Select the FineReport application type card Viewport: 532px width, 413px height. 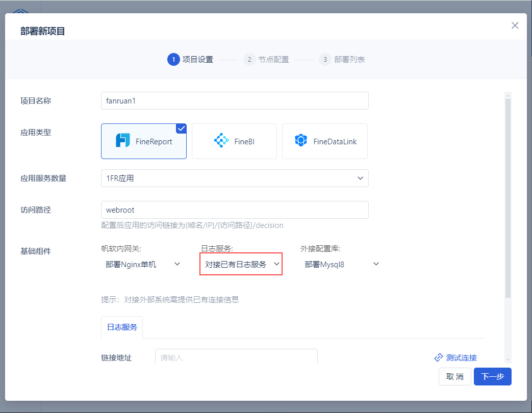[x=144, y=141]
